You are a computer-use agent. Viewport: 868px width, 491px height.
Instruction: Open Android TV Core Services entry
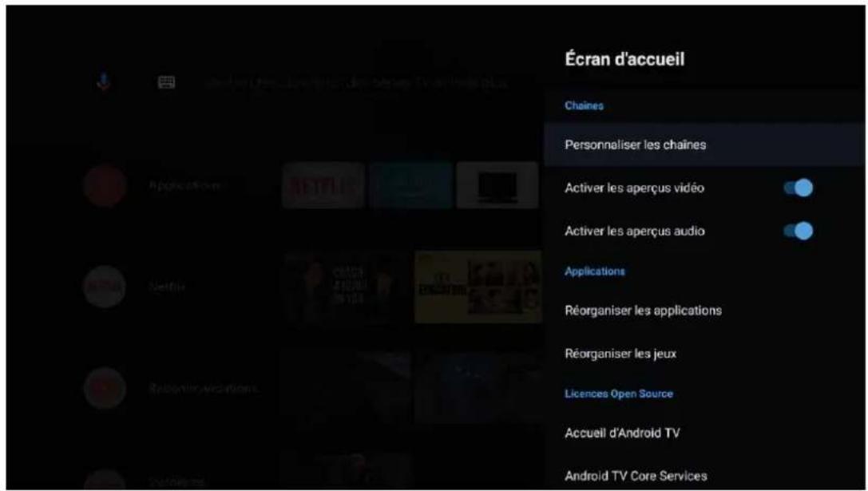click(x=704, y=476)
